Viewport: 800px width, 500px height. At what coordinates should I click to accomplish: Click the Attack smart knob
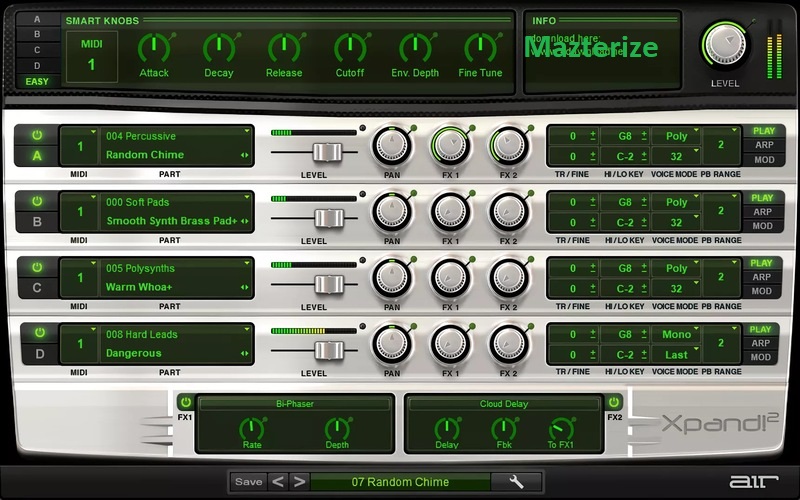154,47
